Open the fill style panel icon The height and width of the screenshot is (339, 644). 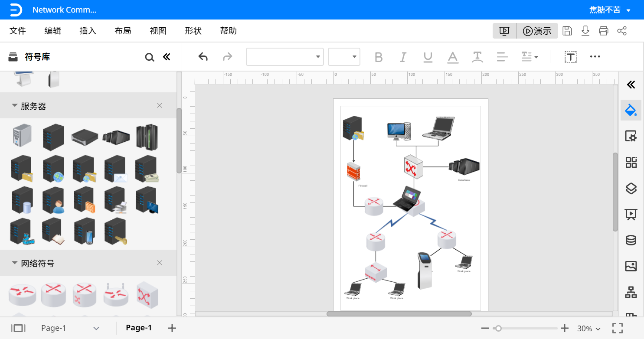(x=631, y=110)
